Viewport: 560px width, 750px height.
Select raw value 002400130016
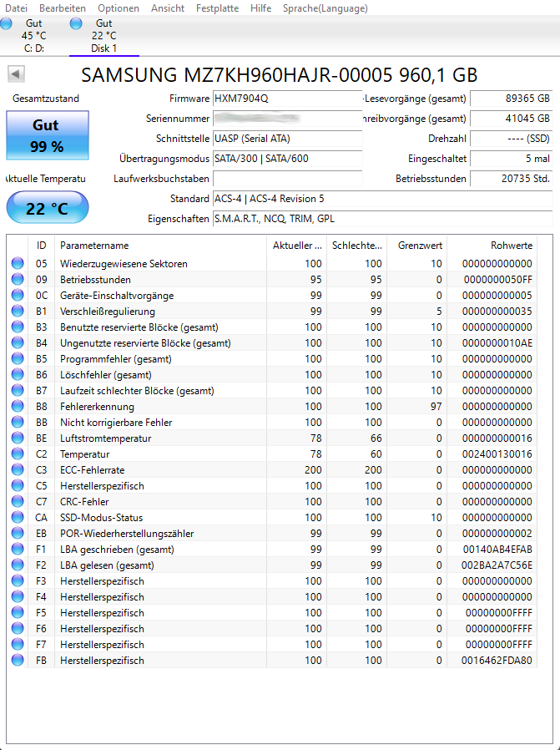497,454
